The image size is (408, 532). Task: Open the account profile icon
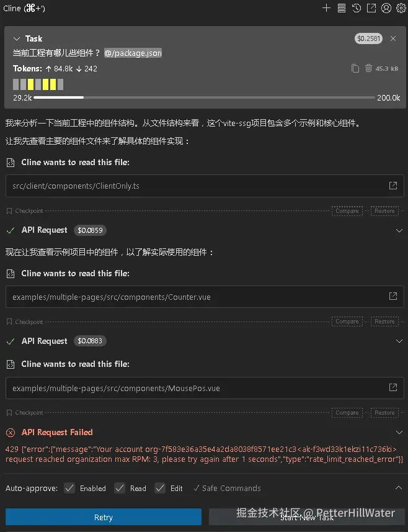pyautogui.click(x=386, y=8)
